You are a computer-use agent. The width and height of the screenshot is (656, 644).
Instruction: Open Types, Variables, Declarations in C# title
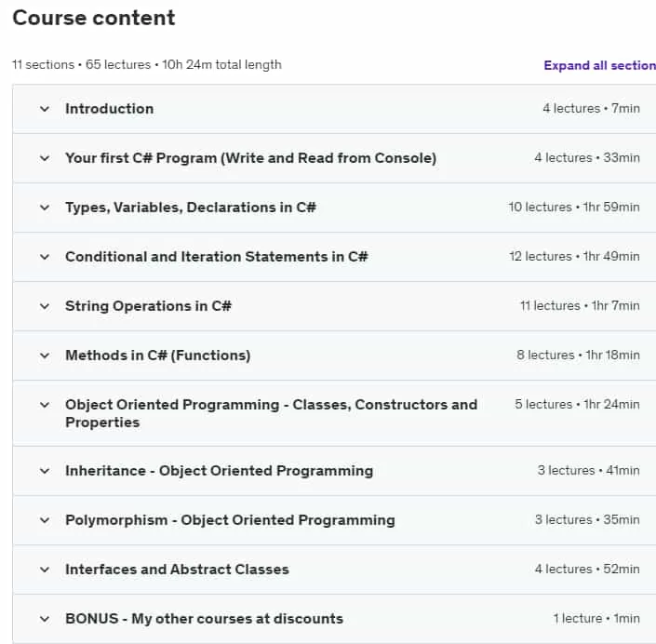[191, 208]
